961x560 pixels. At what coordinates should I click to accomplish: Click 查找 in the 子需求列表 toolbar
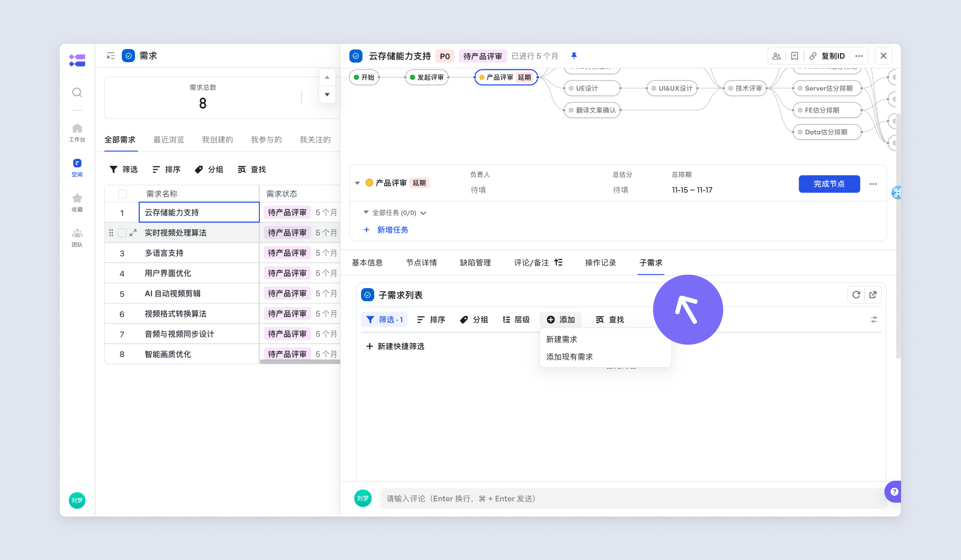609,320
